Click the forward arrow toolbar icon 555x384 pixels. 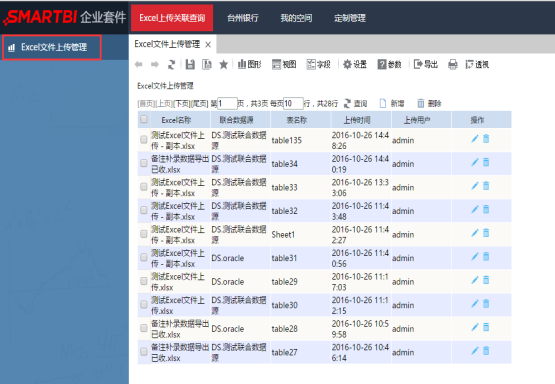click(x=155, y=64)
